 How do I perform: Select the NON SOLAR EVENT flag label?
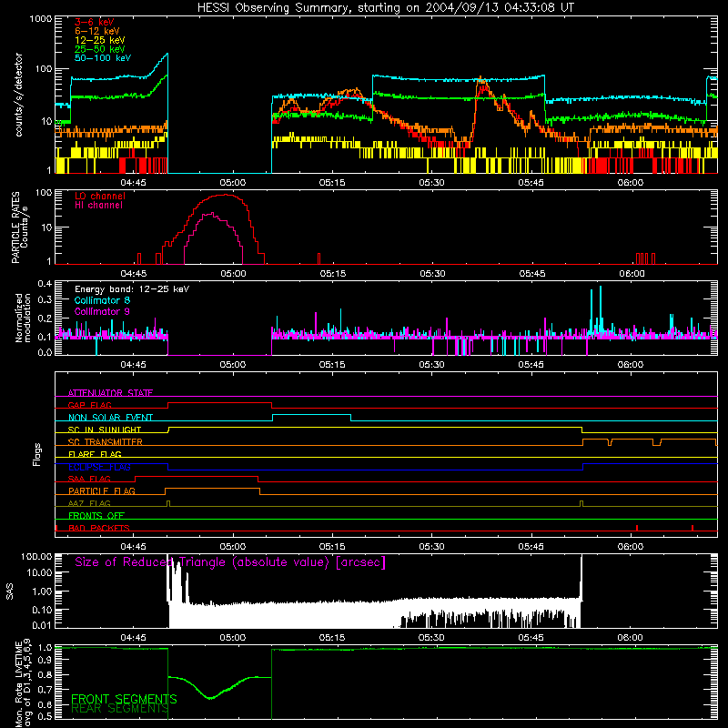110,418
